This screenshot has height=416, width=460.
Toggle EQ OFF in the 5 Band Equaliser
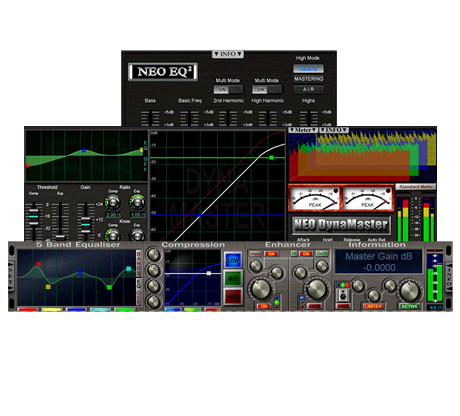[139, 292]
